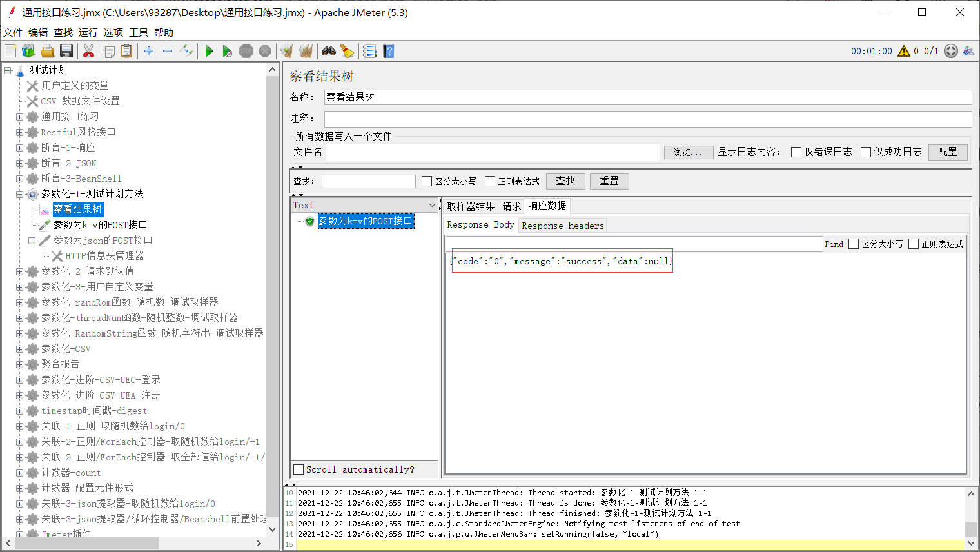This screenshot has height=552, width=980.
Task: Expand the 计数器-count node
Action: coord(20,473)
